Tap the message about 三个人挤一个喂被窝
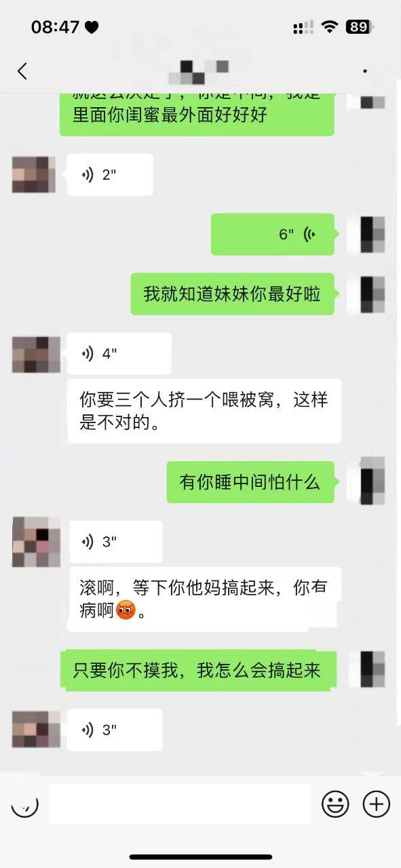The height and width of the screenshot is (868, 401). click(x=204, y=411)
